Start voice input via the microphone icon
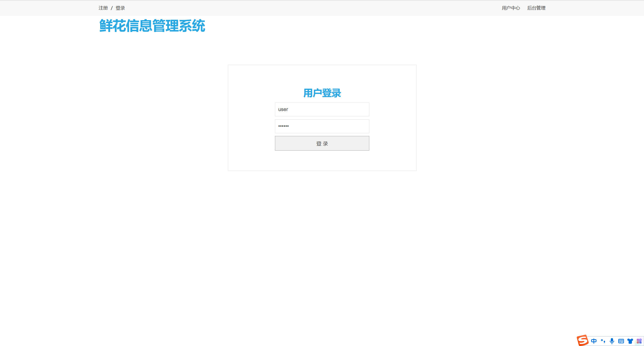Screen dimensions: 644x346 (612, 341)
